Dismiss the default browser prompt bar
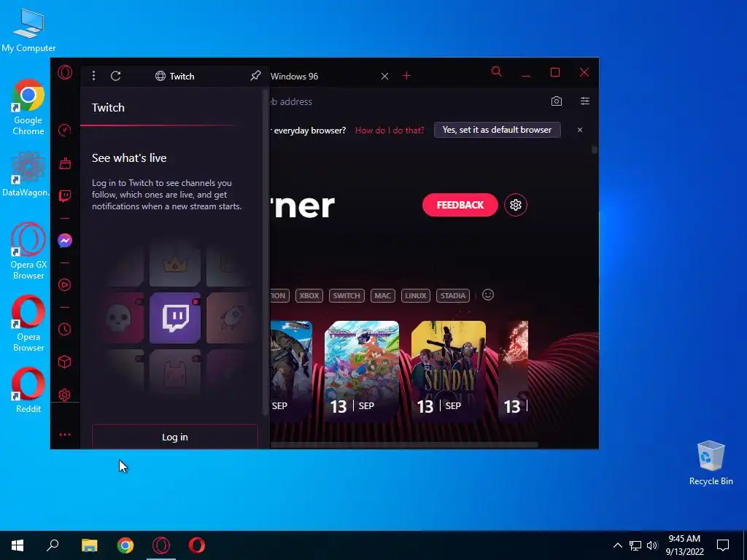This screenshot has width=747, height=560. tap(580, 130)
